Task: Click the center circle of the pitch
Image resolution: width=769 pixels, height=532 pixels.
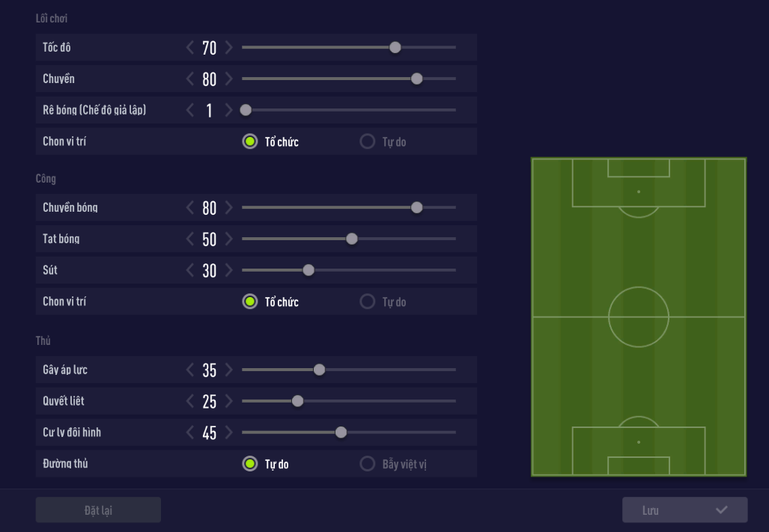Action: [639, 317]
